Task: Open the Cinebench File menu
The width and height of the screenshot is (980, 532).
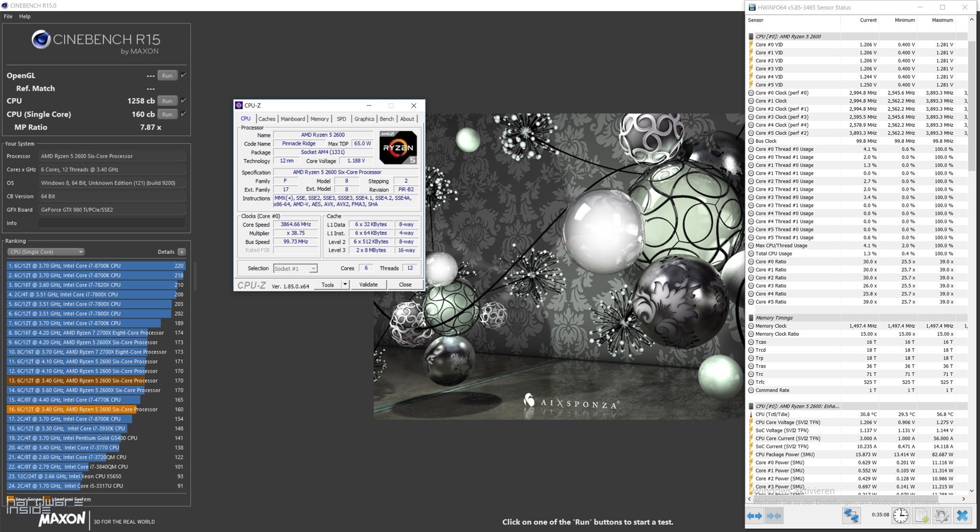Action: (8, 16)
